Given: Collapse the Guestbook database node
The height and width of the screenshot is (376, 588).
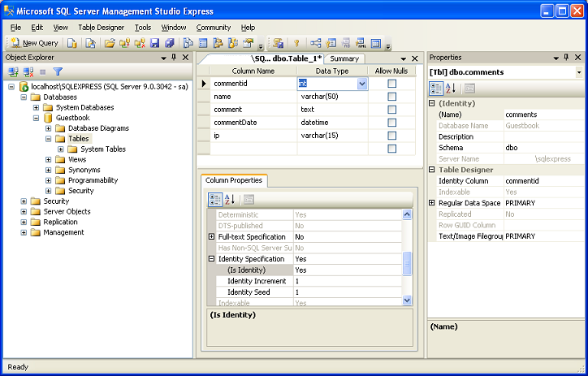Looking at the screenshot, I should coord(36,118).
